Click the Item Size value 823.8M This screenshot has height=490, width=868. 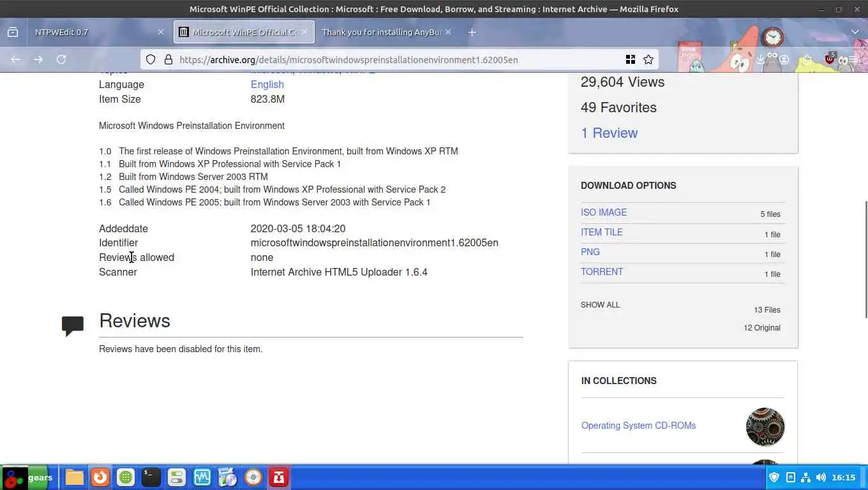click(267, 99)
